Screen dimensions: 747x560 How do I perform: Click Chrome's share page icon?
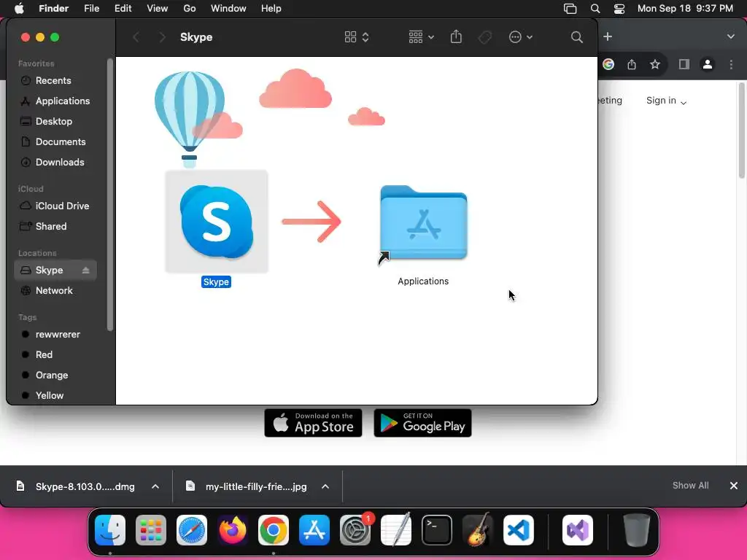tap(632, 64)
